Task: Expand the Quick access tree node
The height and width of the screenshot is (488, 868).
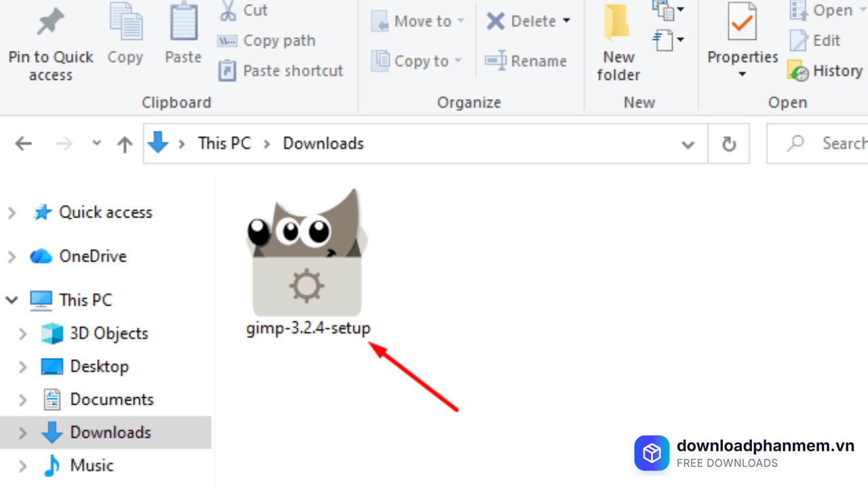Action: pyautogui.click(x=12, y=213)
